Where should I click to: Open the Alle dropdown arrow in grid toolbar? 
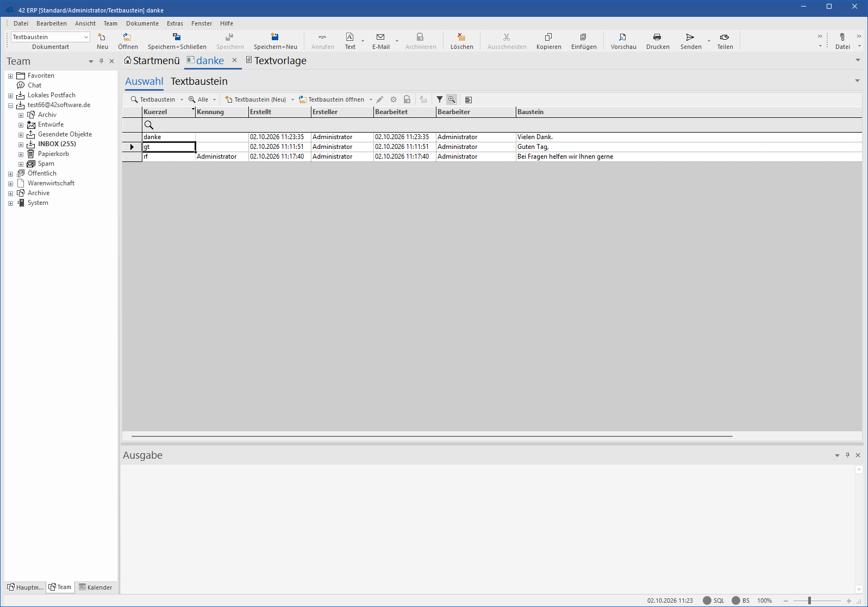point(215,99)
